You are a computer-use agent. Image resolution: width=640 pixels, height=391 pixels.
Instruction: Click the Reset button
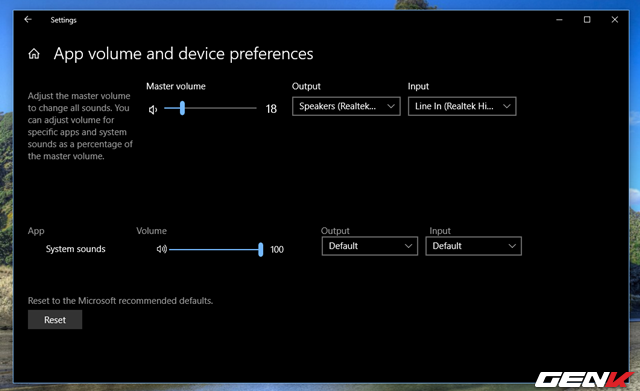click(x=55, y=320)
